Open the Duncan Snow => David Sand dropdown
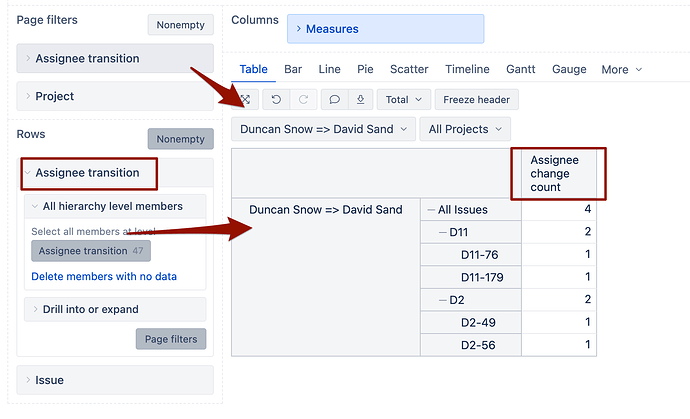Viewport: 690px width, 419px height. point(322,129)
